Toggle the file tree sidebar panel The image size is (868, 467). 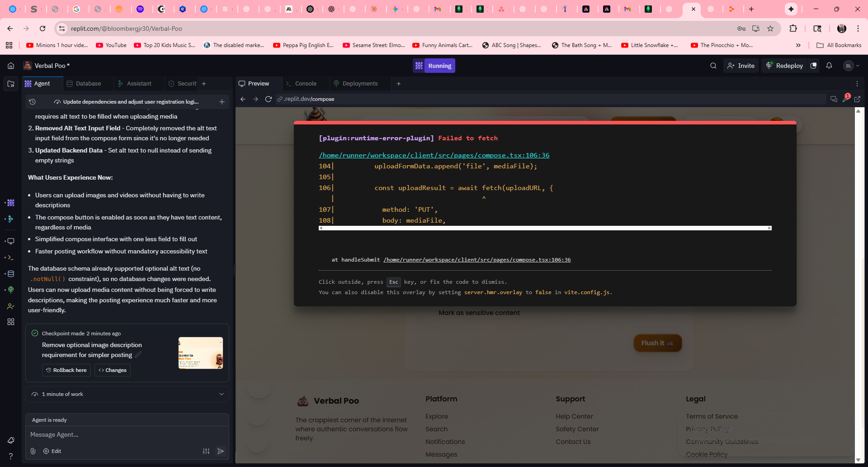click(11, 84)
